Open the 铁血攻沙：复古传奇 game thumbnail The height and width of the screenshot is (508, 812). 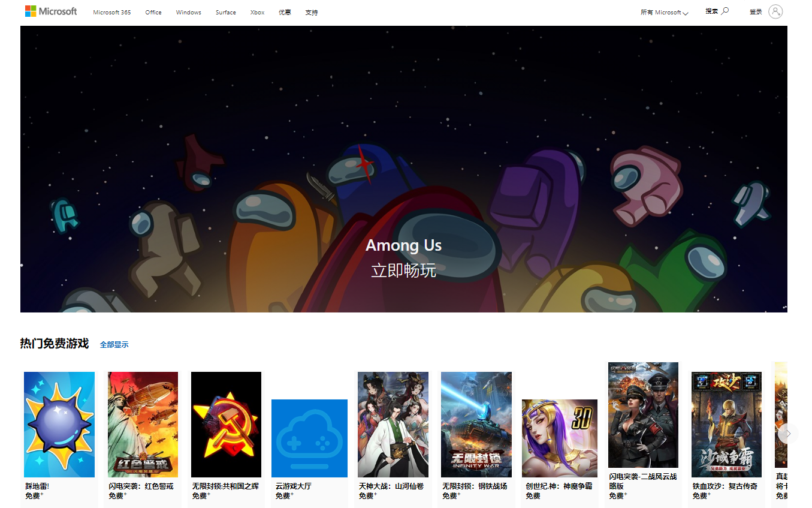(x=726, y=425)
